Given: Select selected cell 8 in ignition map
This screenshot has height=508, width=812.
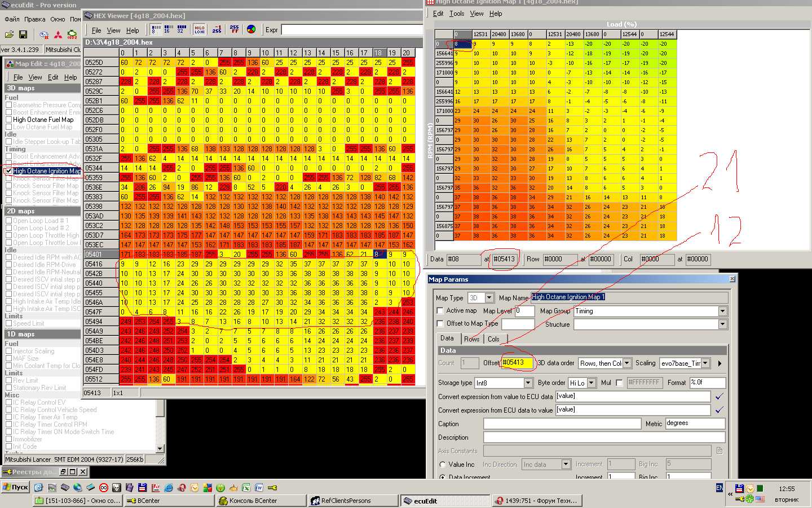Looking at the screenshot, I should [464, 44].
